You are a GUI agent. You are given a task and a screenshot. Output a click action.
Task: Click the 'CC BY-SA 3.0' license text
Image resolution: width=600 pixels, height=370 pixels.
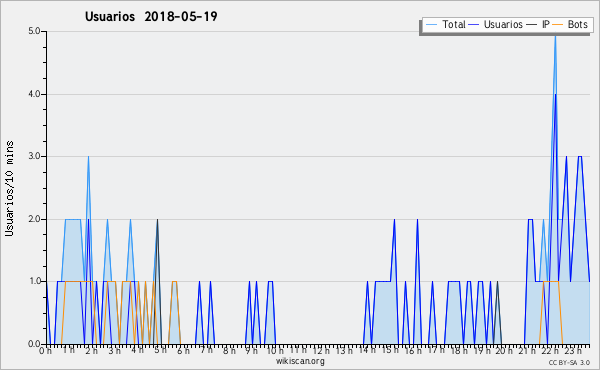coord(569,363)
